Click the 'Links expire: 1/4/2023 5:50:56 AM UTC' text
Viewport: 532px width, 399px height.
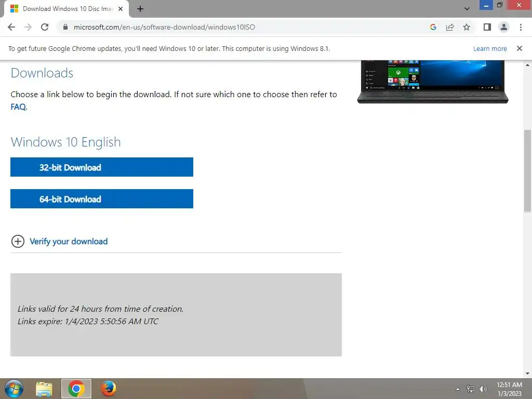click(88, 321)
